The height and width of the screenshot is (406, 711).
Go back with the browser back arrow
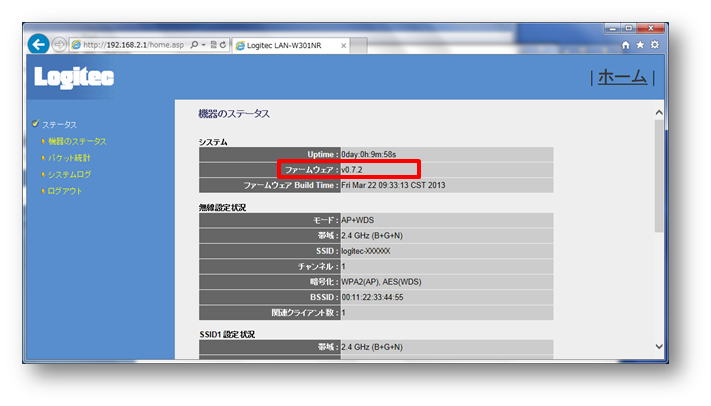pos(39,44)
